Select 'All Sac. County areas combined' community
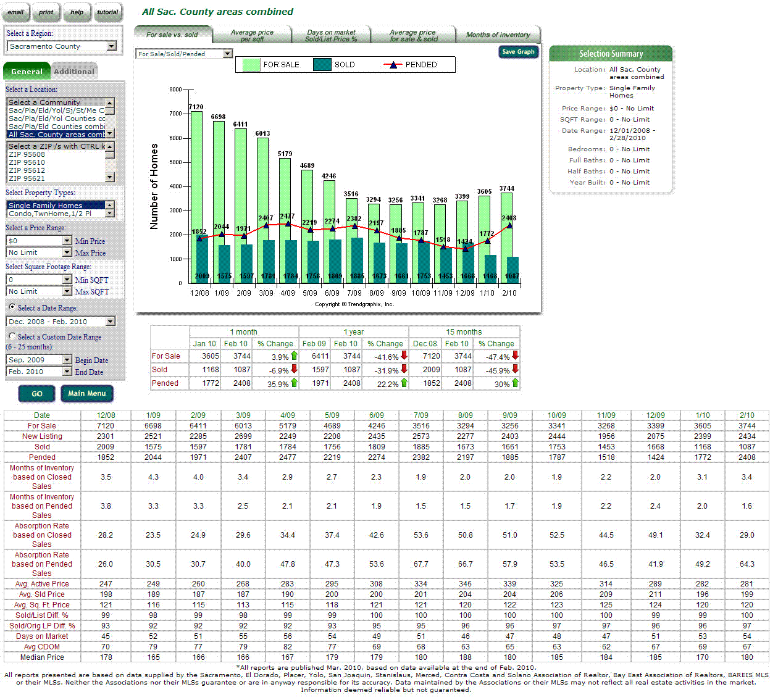This screenshot has width=778, height=700. coord(56,135)
